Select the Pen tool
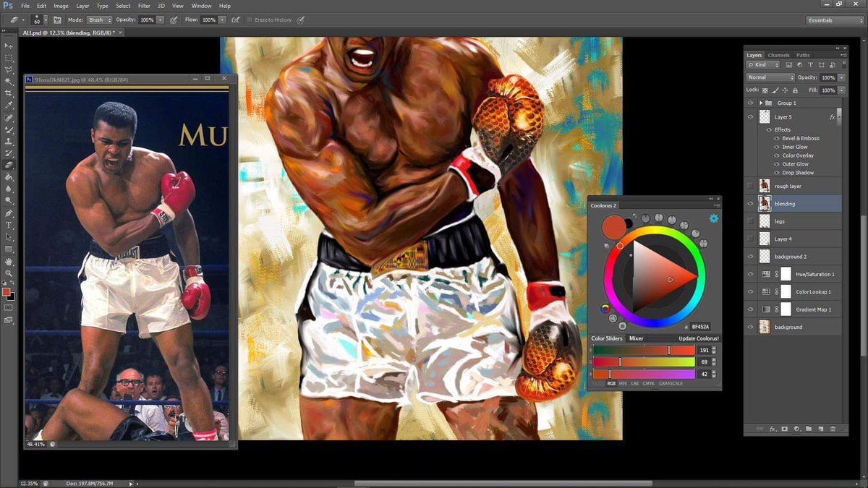 (9, 213)
